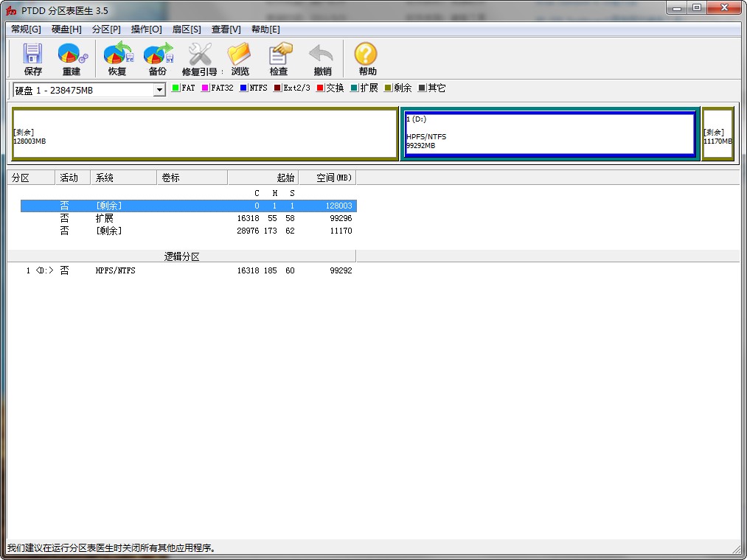Viewport: 747px width, 560px height.
Task: Click the 重建 rebuild toolbar icon
Action: (x=72, y=57)
